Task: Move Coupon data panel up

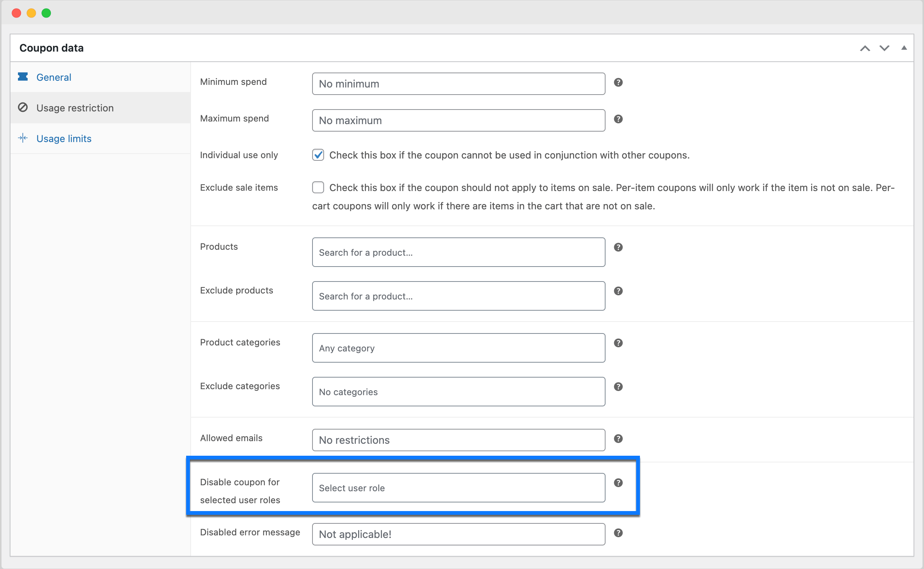Action: [x=865, y=48]
